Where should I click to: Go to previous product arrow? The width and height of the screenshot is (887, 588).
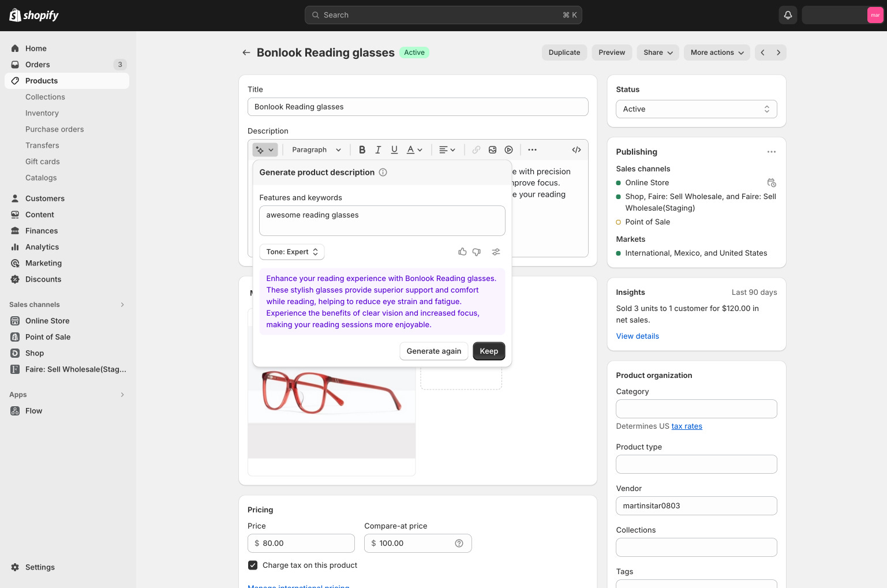763,53
